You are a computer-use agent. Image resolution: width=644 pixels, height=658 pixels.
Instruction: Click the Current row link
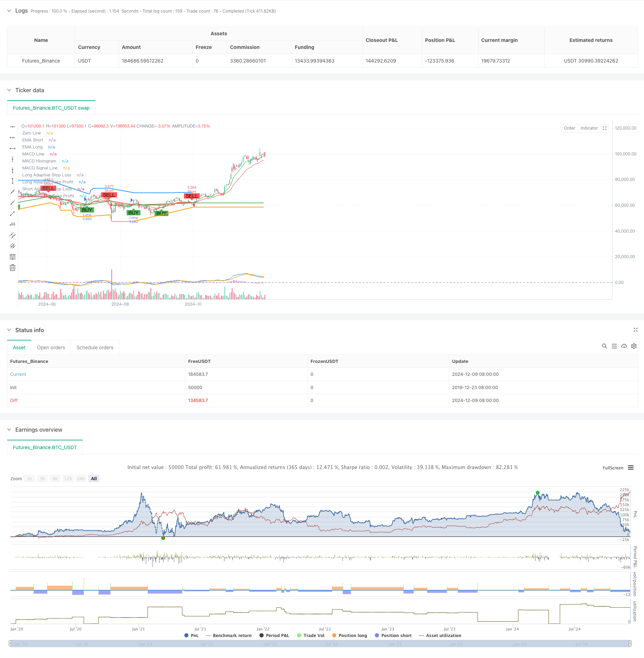18,374
